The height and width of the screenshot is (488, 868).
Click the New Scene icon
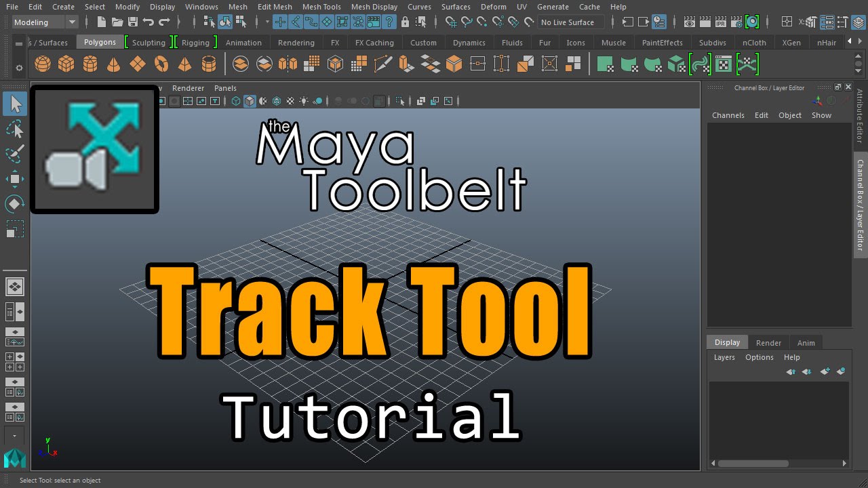pyautogui.click(x=100, y=22)
